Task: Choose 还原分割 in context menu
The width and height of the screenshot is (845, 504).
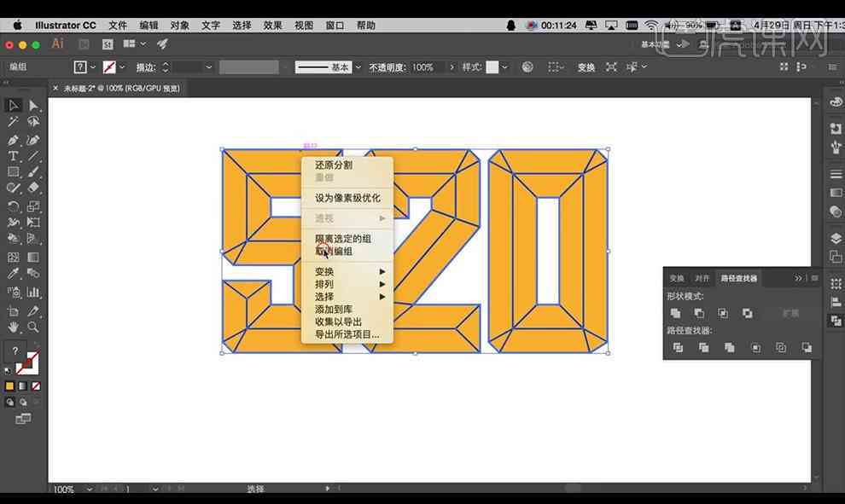Action: [x=334, y=165]
